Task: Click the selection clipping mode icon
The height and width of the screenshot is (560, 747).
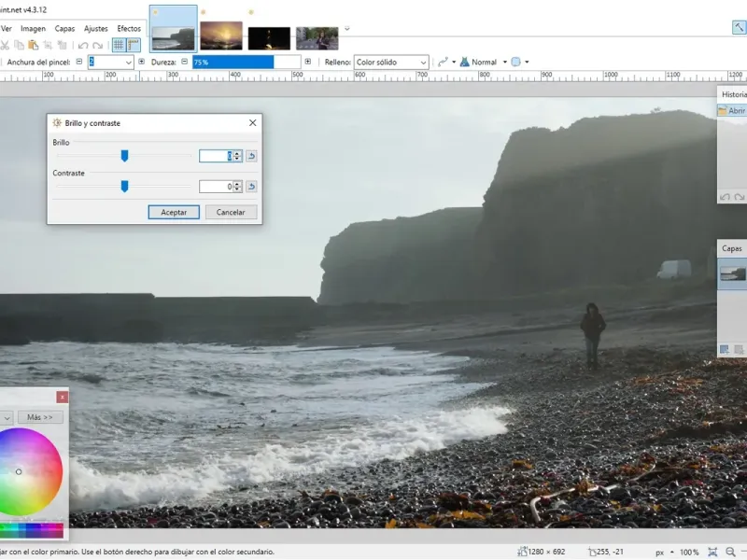Action: click(516, 62)
